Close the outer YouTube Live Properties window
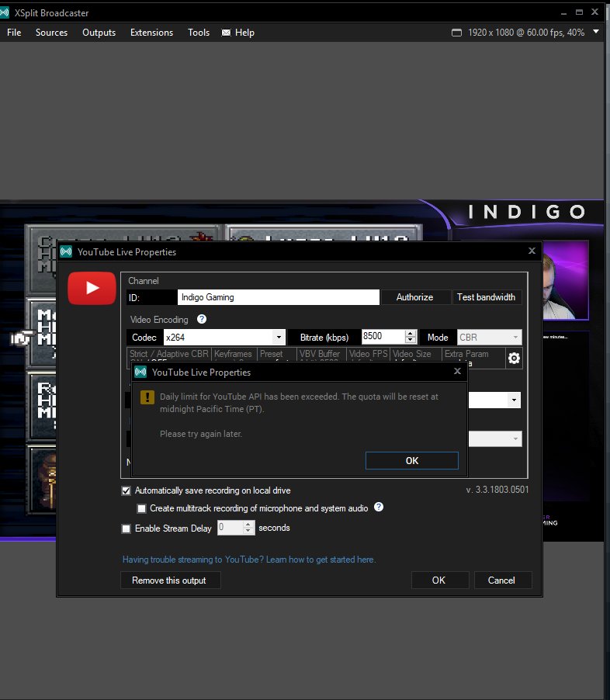Image resolution: width=610 pixels, height=700 pixels. pos(532,251)
